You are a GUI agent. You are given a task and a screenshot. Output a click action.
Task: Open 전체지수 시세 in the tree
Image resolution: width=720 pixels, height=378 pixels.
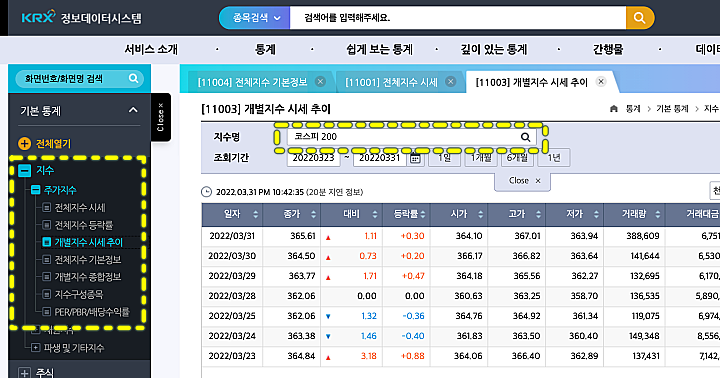(80, 208)
